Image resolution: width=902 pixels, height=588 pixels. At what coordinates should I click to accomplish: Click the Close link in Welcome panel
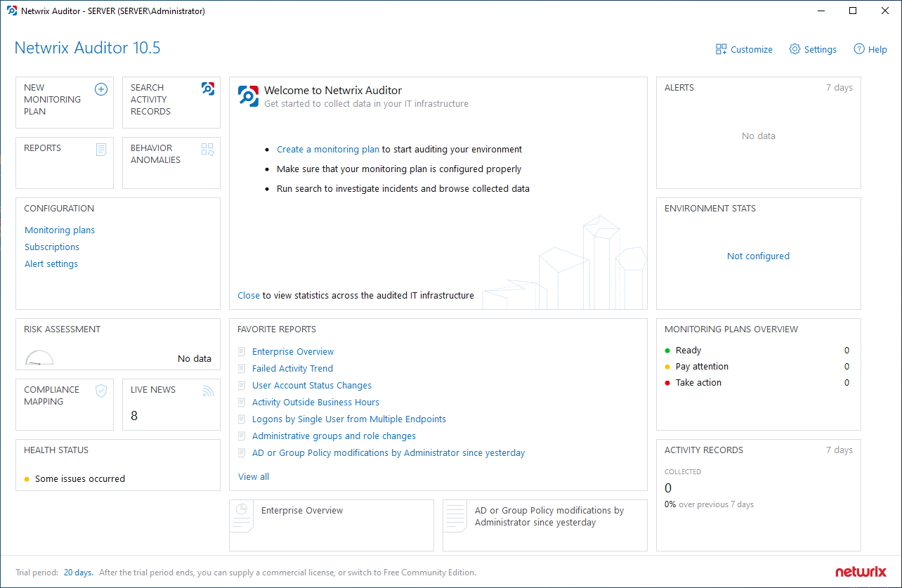click(x=249, y=295)
